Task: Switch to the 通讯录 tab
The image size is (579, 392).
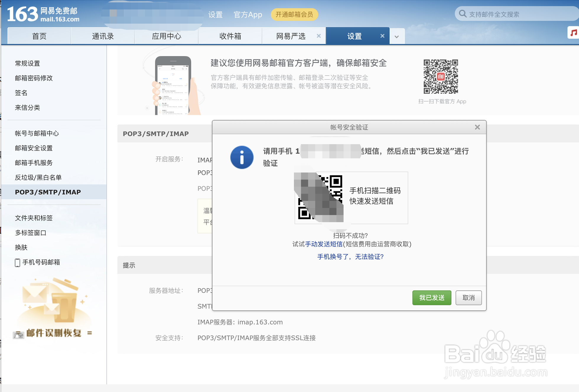Action: tap(103, 36)
